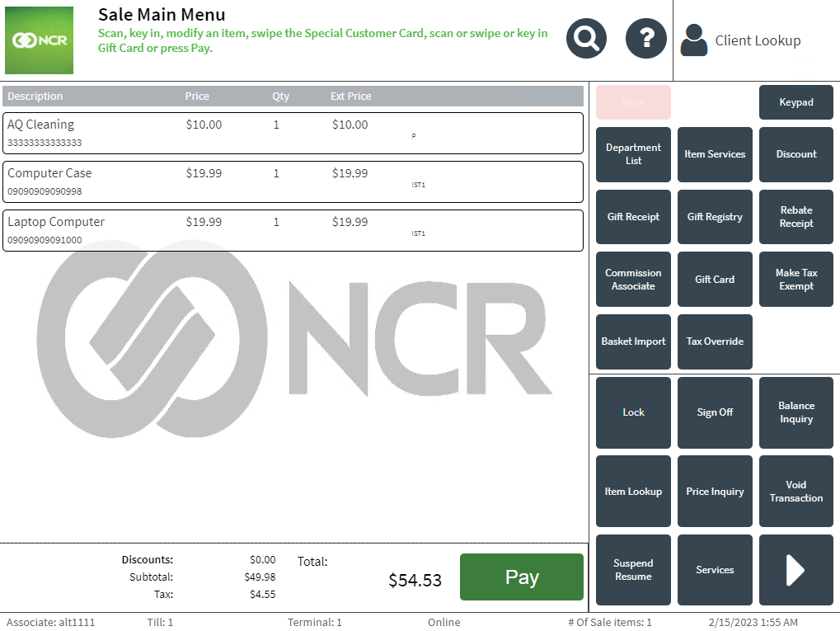Viewport: 840px width, 631px height.
Task: Click the $0.00 discounts value
Action: (x=262, y=560)
